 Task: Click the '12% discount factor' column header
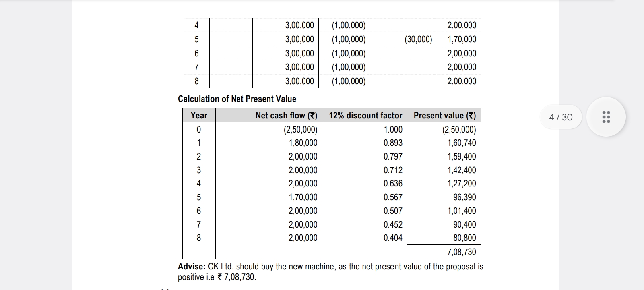pos(365,116)
